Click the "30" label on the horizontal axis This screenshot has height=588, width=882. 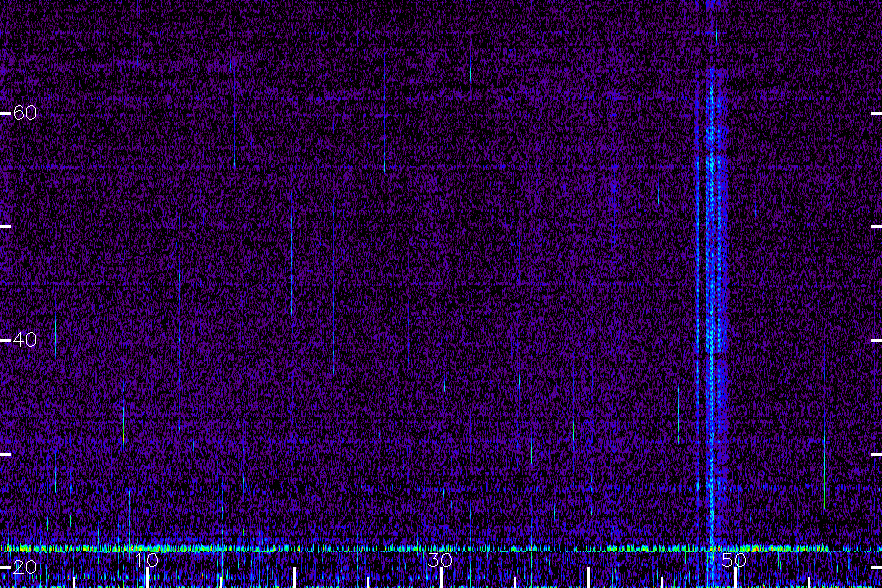tap(440, 560)
